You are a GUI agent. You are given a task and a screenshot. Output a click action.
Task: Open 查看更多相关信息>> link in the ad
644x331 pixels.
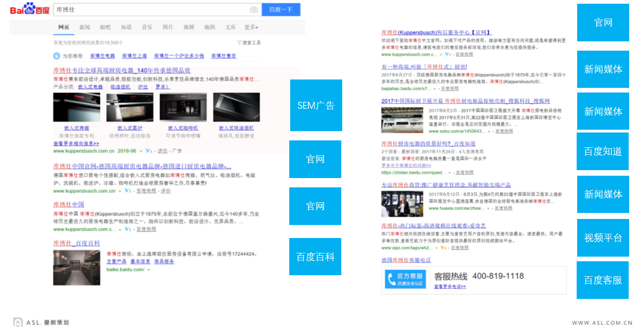click(76, 144)
